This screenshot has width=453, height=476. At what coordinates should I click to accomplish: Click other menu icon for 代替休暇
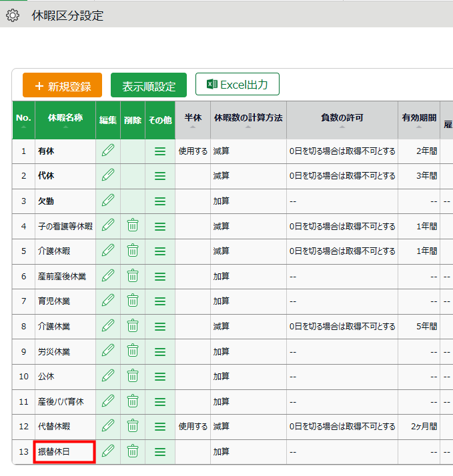click(x=160, y=427)
